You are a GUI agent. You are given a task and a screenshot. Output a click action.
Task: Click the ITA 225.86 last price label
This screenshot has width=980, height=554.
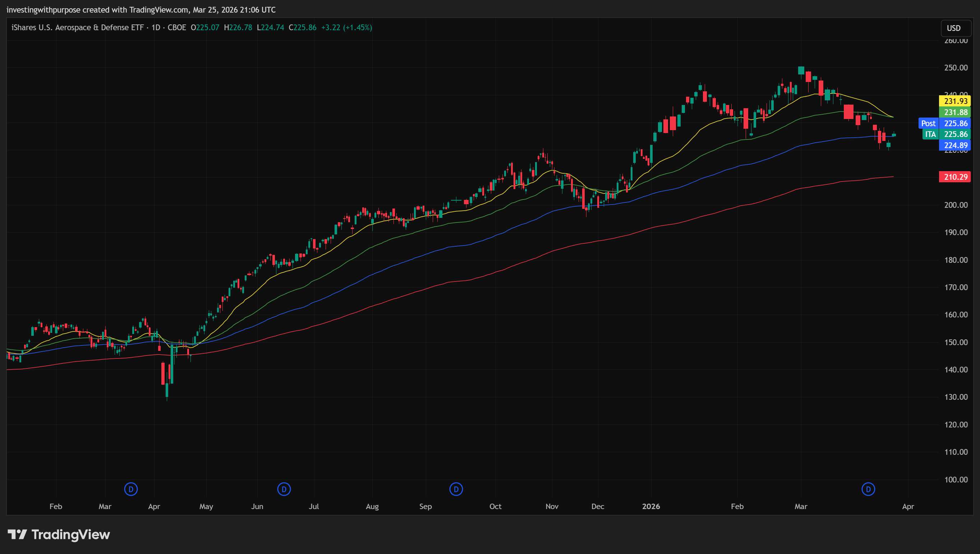click(x=947, y=134)
